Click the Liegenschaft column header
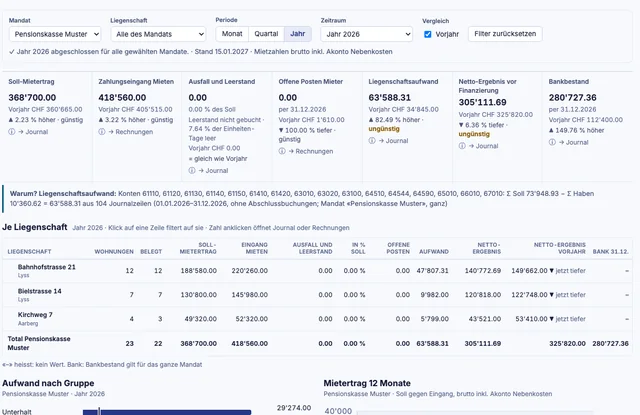 (29, 252)
